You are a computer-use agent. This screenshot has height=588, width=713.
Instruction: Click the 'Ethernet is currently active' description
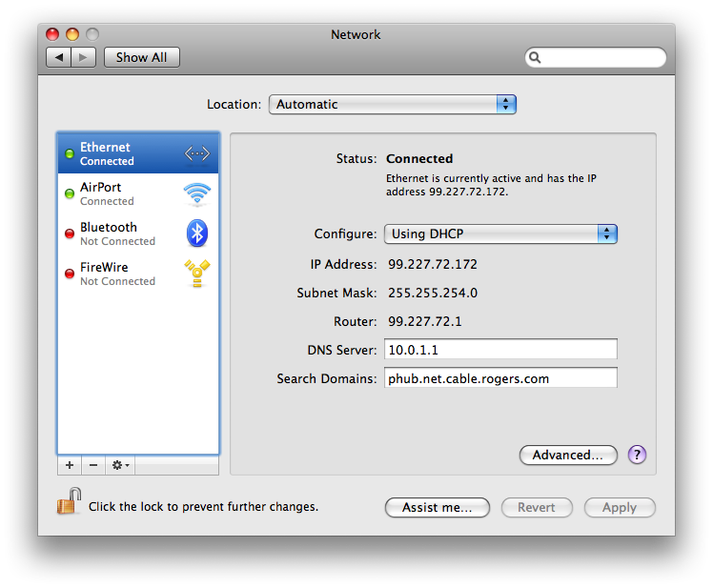click(x=491, y=185)
